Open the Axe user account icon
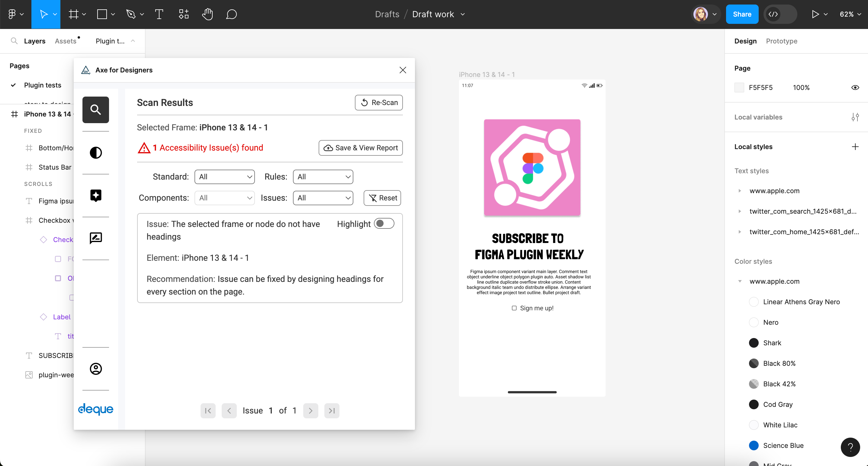The width and height of the screenshot is (868, 466). pyautogui.click(x=96, y=369)
